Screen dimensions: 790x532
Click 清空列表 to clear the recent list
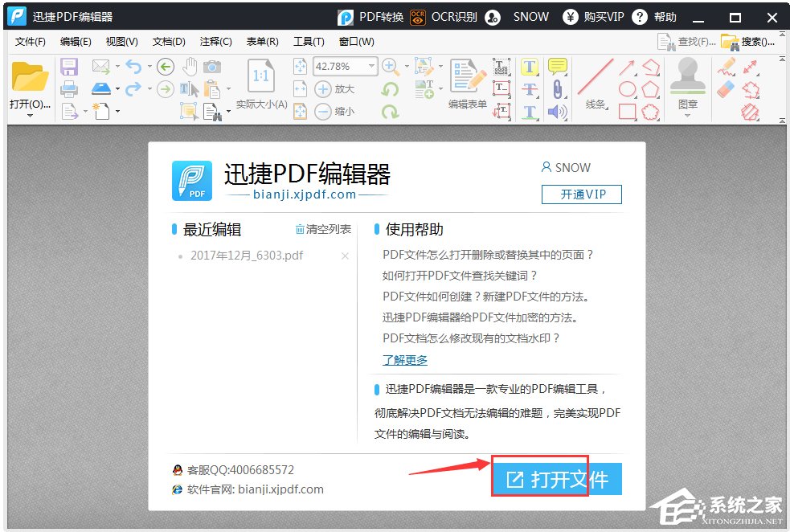pyautogui.click(x=323, y=230)
